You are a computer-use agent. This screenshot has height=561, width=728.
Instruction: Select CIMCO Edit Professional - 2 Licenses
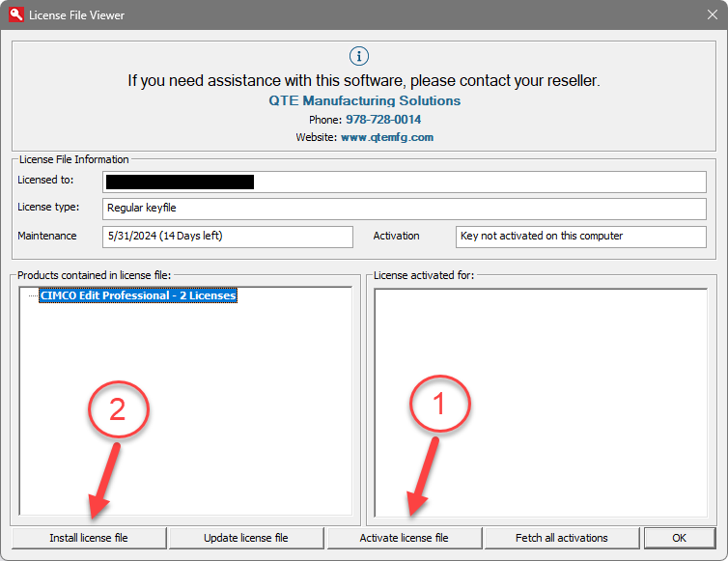pyautogui.click(x=138, y=295)
